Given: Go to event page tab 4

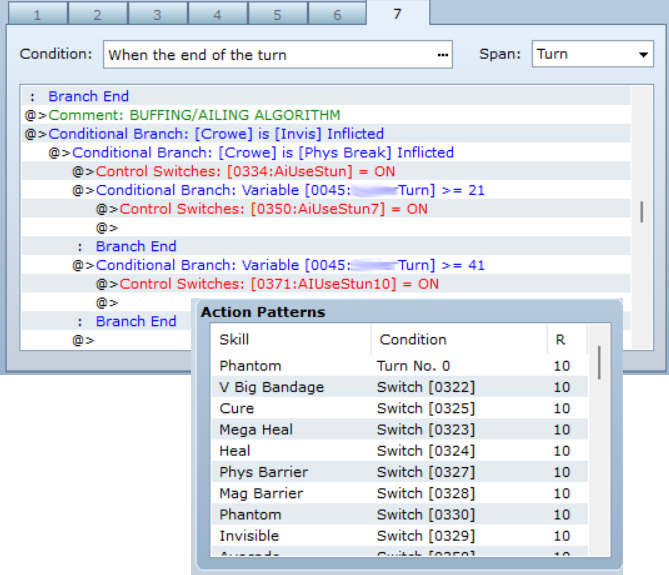Looking at the screenshot, I should point(217,14).
